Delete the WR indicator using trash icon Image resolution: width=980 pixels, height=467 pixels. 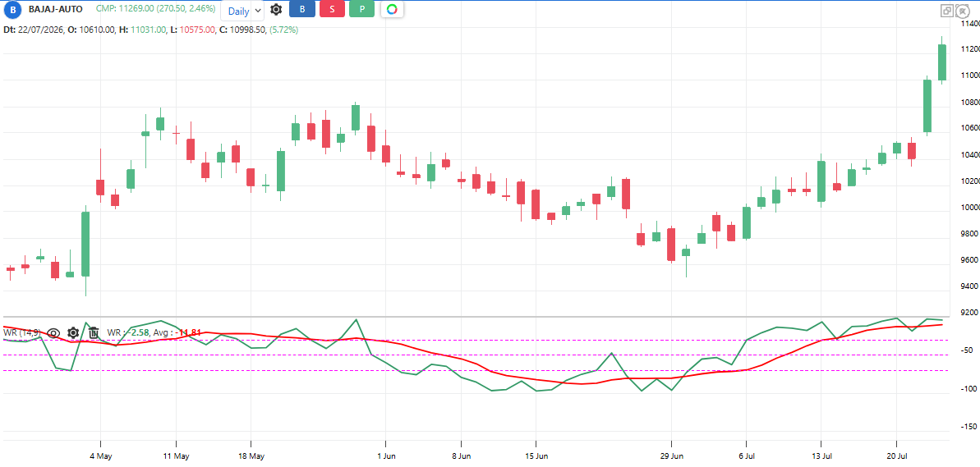pos(93,332)
